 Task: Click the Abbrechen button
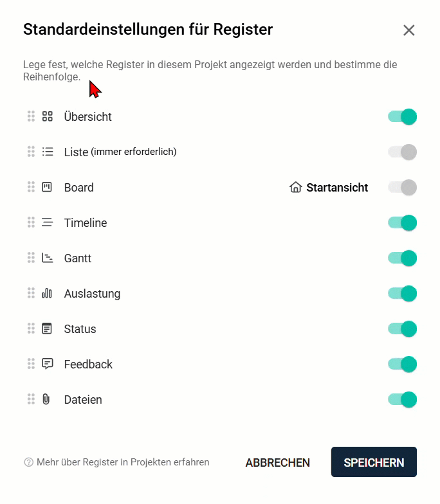277,462
